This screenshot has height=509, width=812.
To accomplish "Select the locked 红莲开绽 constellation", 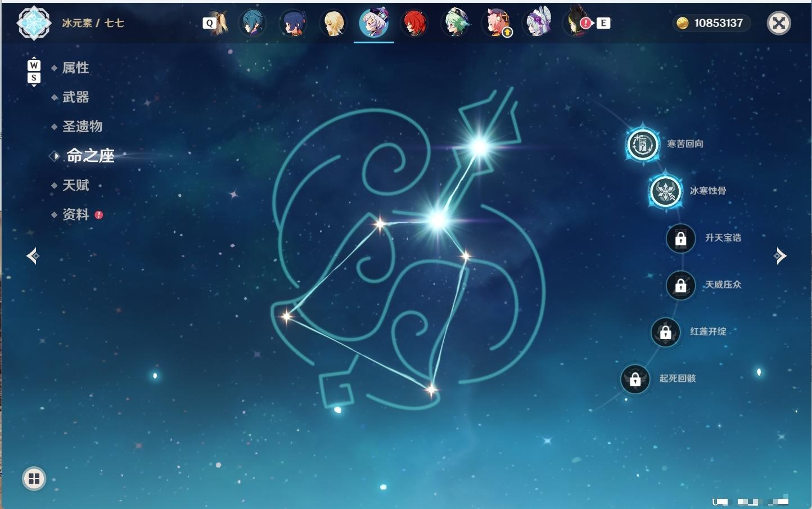I will [x=665, y=332].
